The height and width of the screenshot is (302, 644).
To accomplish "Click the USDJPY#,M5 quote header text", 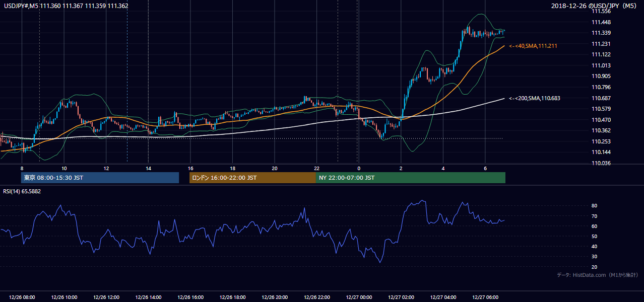I will [66, 6].
